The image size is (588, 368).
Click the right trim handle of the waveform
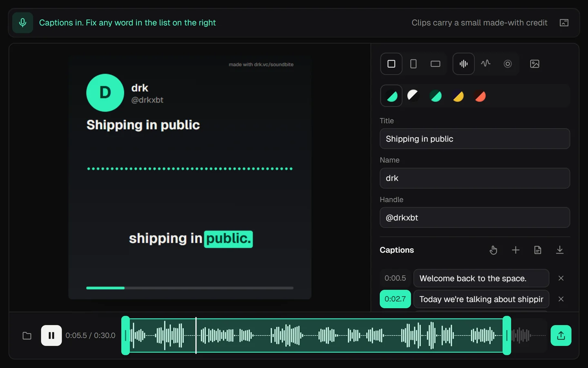pyautogui.click(x=507, y=335)
